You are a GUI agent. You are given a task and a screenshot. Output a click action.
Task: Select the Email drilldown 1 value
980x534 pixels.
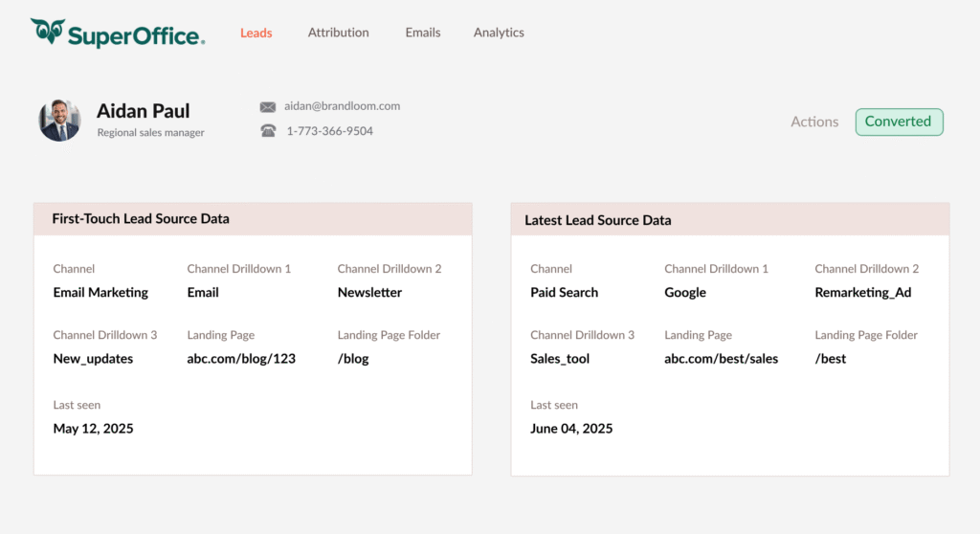point(203,293)
